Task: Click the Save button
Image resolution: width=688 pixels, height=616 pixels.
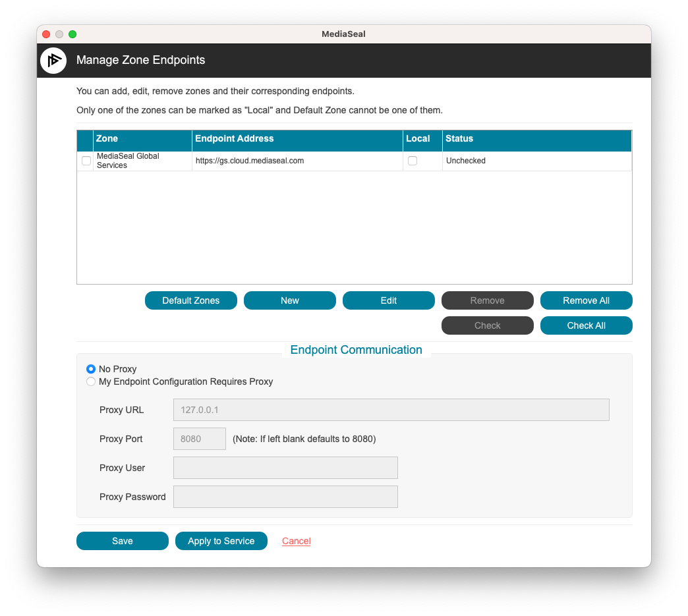Action: (x=123, y=541)
